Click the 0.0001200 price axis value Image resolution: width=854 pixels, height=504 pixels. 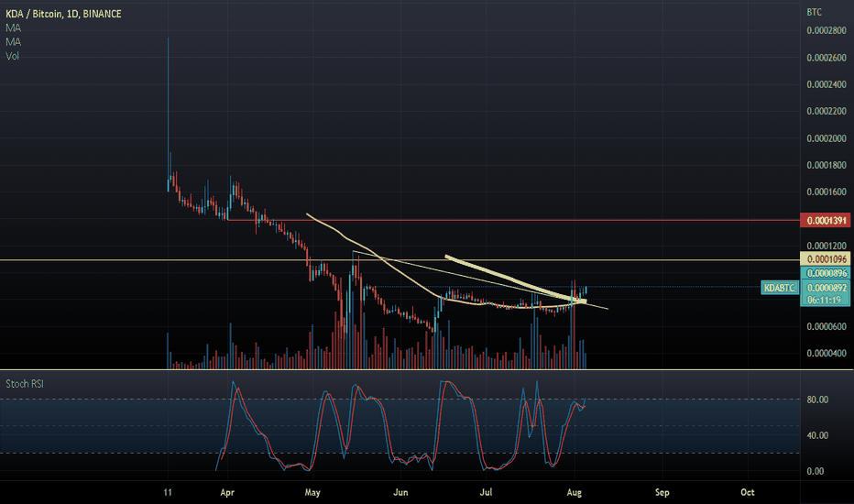pos(827,246)
